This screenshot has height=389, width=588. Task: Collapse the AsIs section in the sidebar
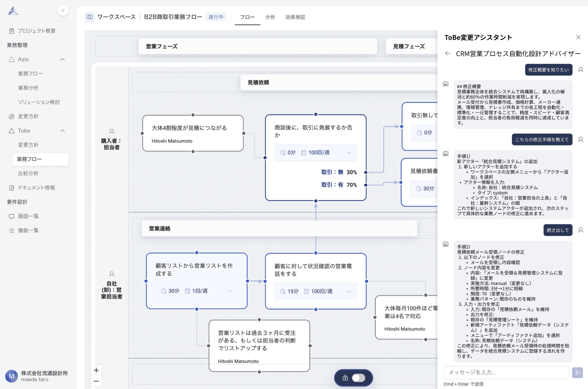63,59
